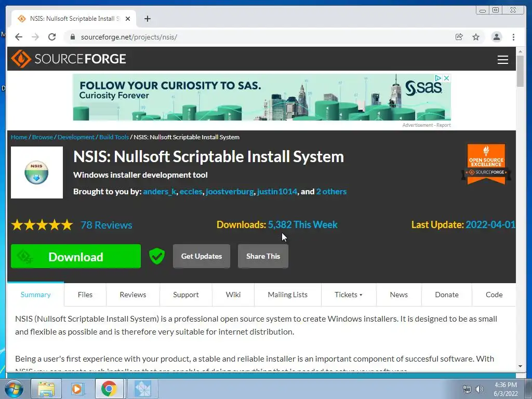Open the Chrome profile avatar icon
532x399 pixels.
(x=496, y=37)
